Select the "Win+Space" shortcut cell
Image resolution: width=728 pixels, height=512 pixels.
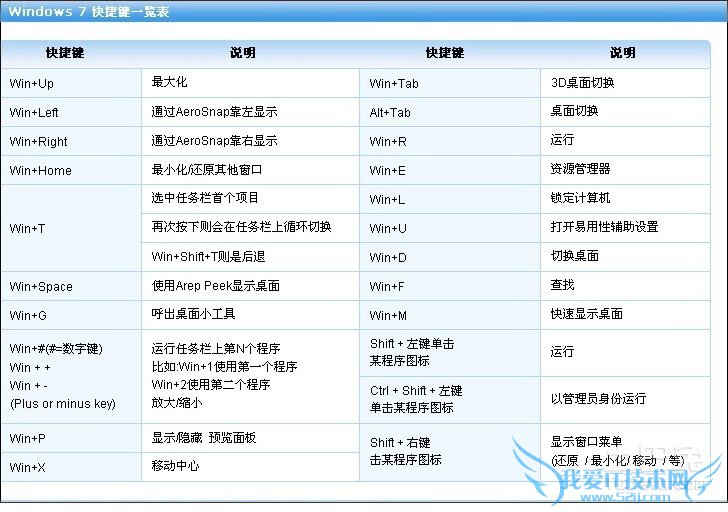(71, 286)
